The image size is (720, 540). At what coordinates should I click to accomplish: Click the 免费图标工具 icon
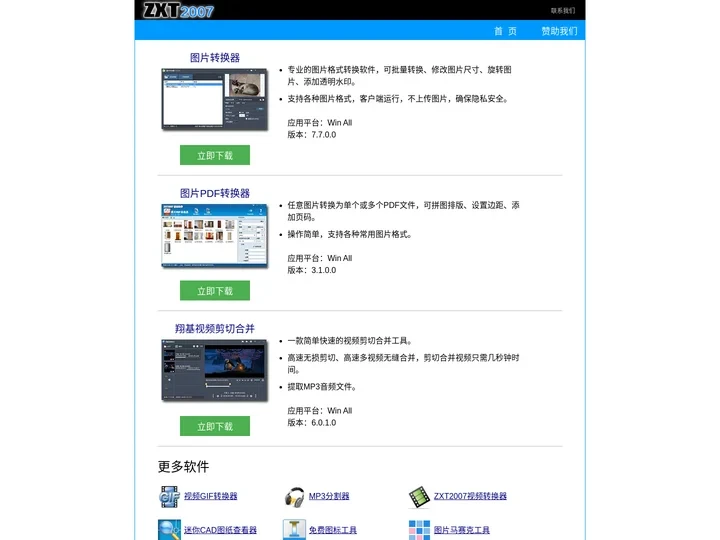(x=294, y=530)
